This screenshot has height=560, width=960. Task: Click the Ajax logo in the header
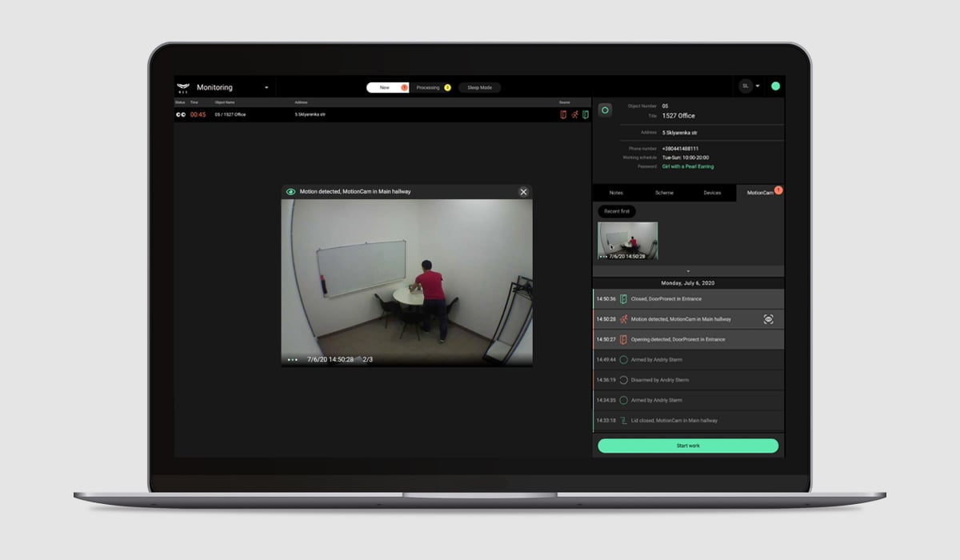[x=183, y=87]
